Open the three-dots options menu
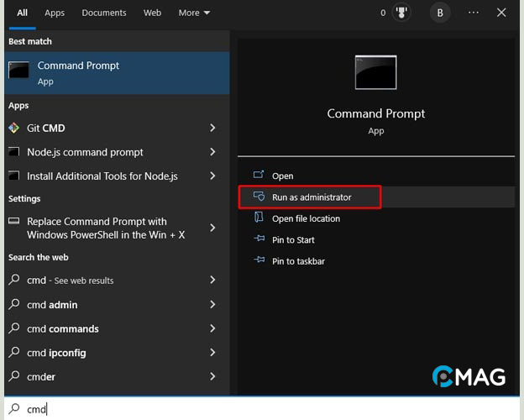Screen dimensions: 524x420 click(474, 13)
